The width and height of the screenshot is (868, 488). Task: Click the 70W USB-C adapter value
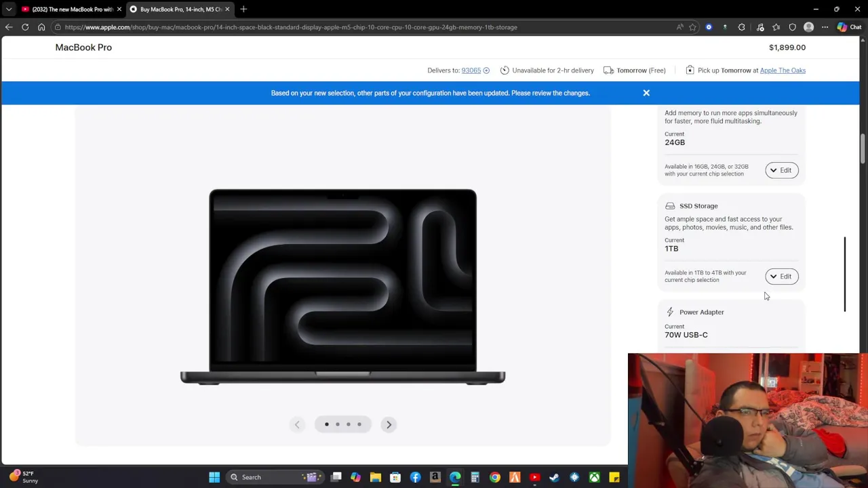(x=686, y=335)
